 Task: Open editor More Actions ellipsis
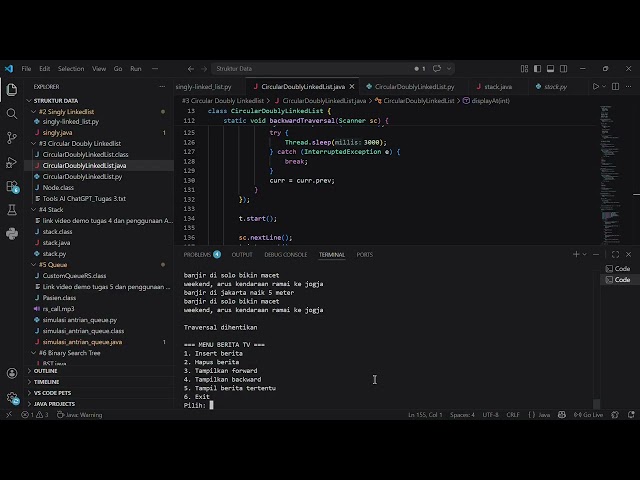pos(629,87)
